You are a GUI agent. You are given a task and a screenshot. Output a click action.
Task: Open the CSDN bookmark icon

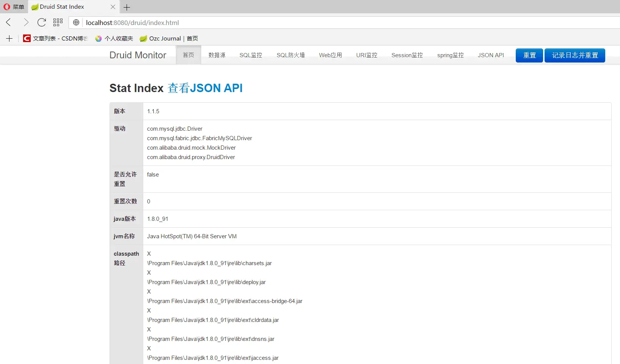(x=27, y=38)
